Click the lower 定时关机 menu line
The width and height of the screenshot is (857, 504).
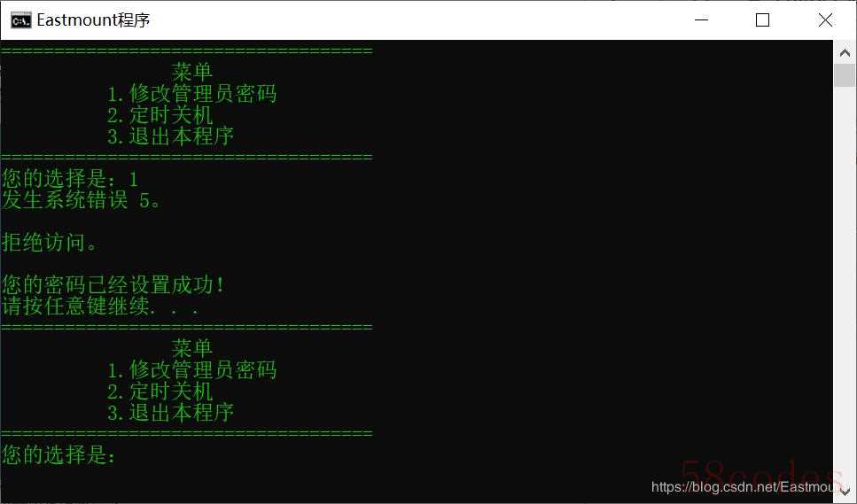click(x=160, y=392)
